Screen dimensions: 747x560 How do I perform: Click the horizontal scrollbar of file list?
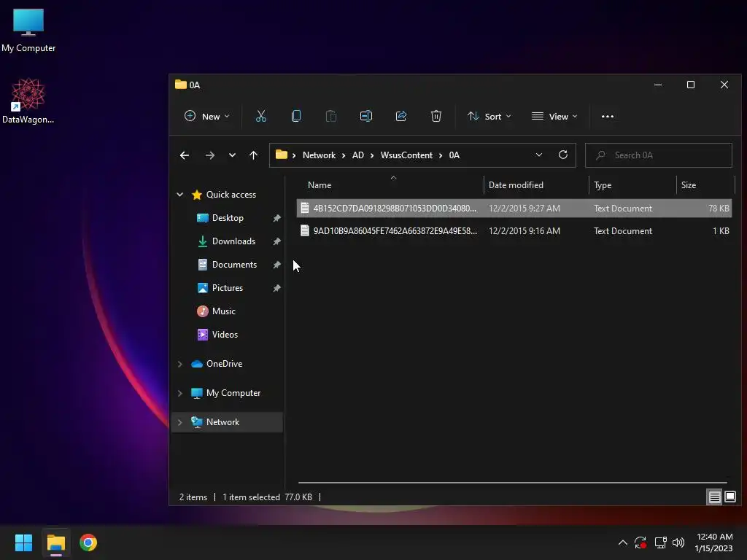coord(513,483)
